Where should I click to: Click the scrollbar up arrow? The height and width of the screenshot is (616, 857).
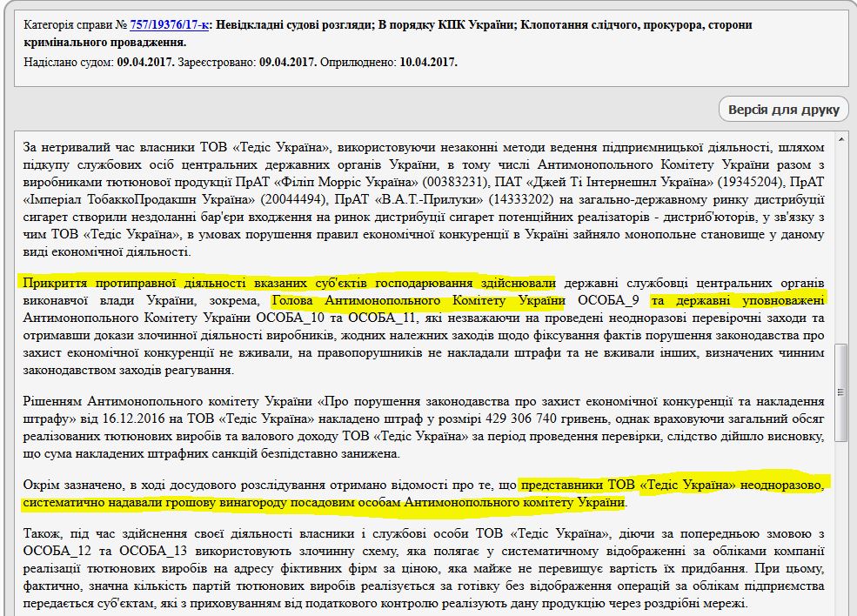pos(841,139)
